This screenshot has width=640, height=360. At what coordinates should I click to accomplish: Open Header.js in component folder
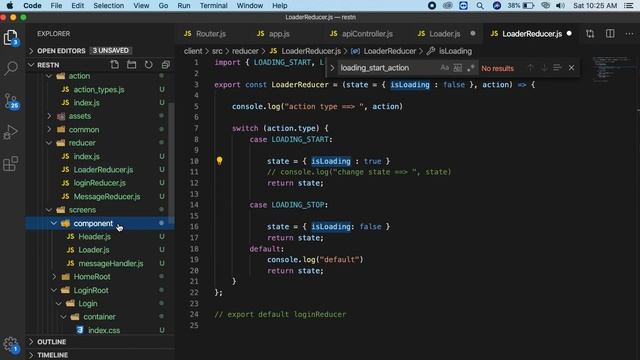(x=94, y=237)
